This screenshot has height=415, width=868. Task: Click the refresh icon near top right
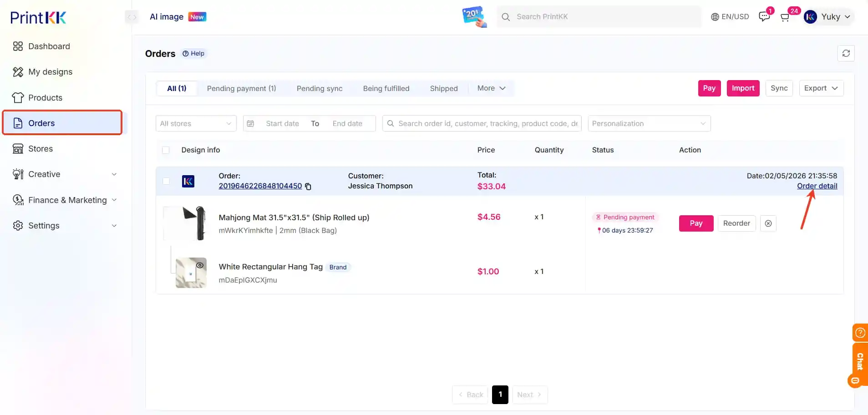[x=846, y=53]
